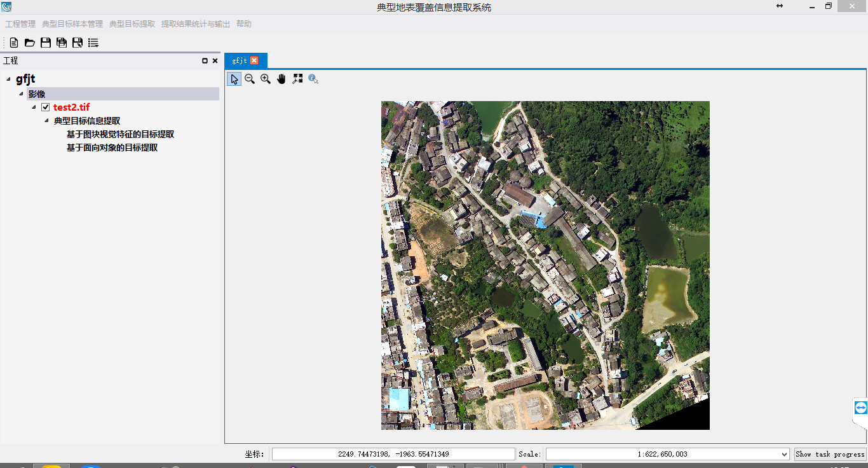Collapse the test2.tif tree node
The image size is (868, 468).
pyautogui.click(x=34, y=107)
